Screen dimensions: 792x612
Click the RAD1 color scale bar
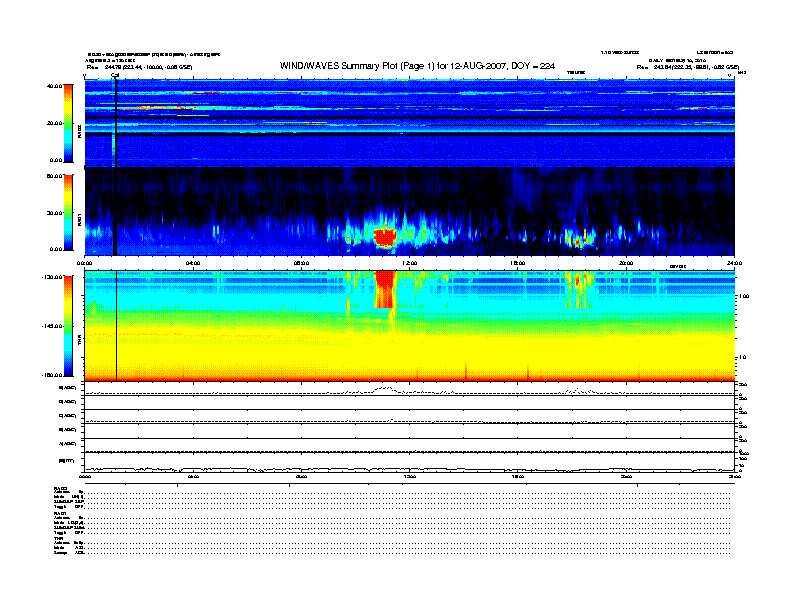[68, 212]
